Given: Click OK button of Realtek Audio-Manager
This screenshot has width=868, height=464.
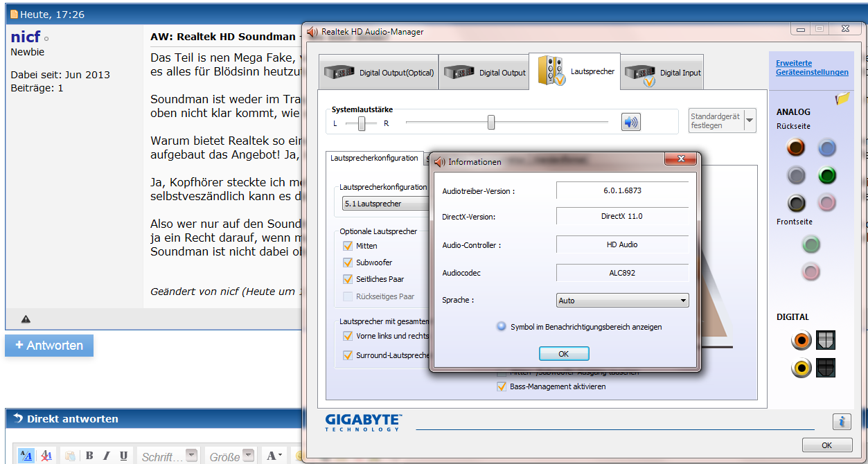Looking at the screenshot, I should click(826, 445).
